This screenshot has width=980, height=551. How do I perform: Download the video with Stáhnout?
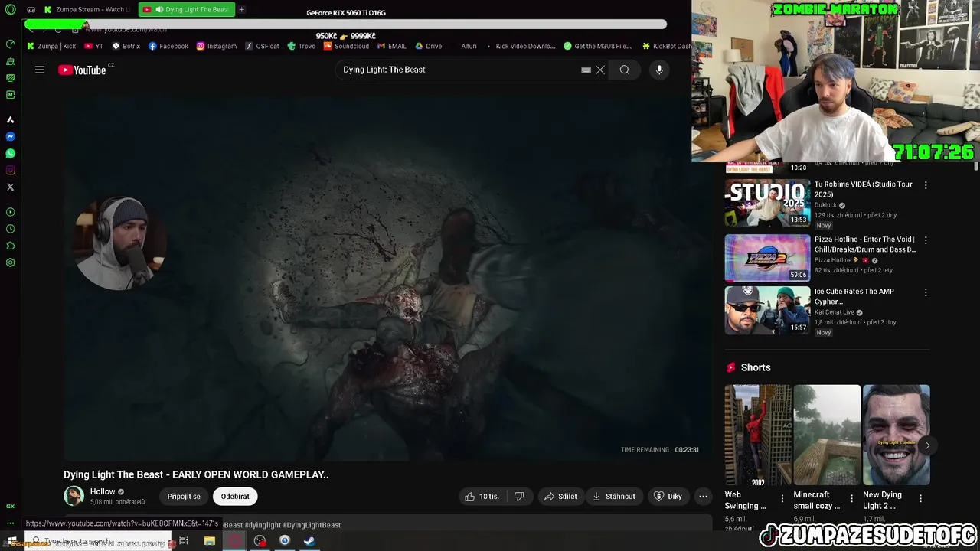(x=614, y=497)
